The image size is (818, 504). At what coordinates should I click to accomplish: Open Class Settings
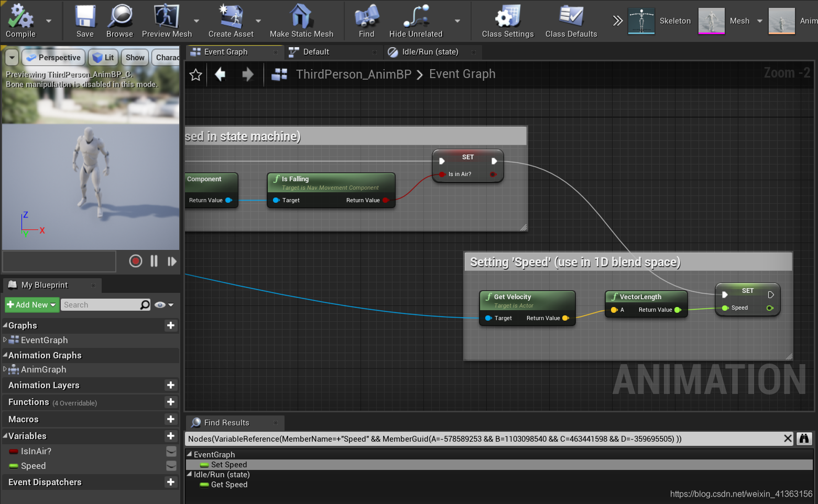point(508,21)
